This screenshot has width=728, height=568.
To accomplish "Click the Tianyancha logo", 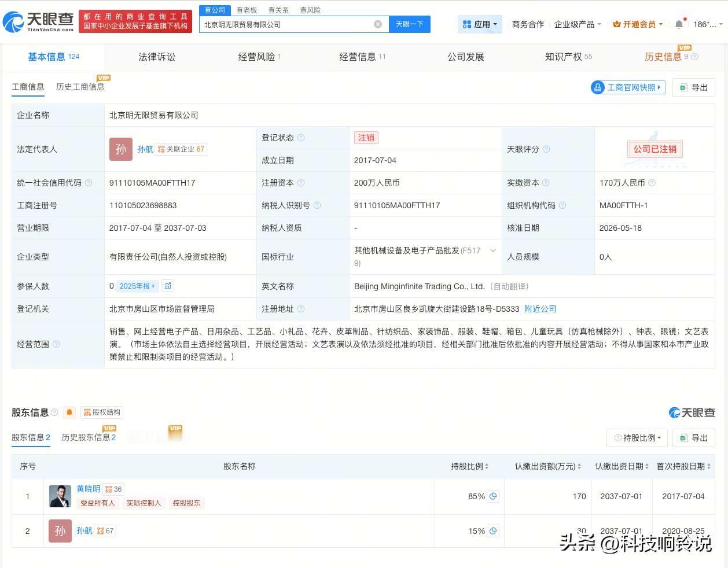I will coord(38,21).
